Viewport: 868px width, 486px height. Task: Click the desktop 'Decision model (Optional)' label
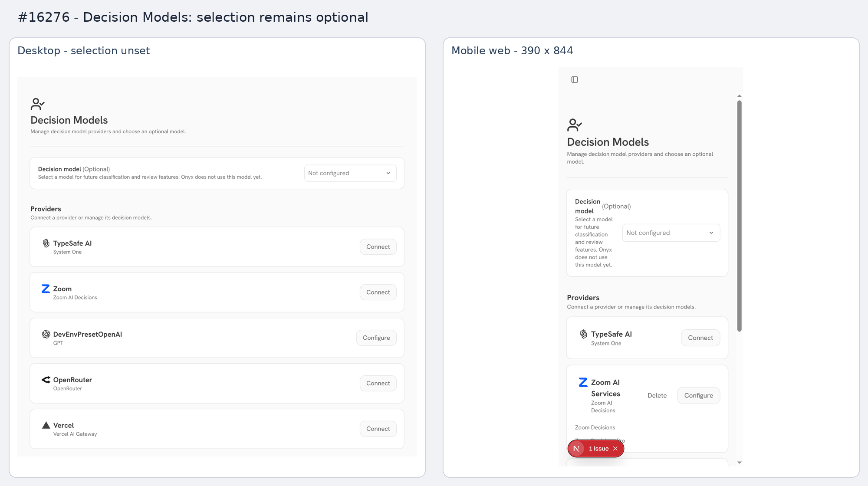click(x=74, y=169)
